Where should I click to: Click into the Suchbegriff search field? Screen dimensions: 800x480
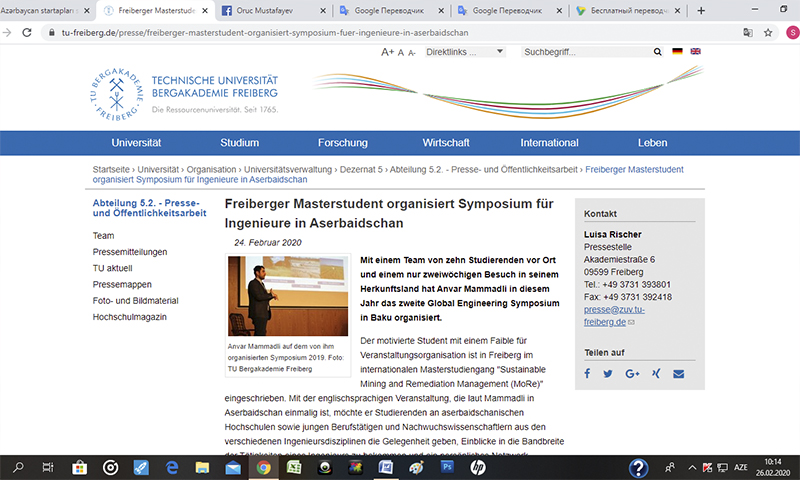click(x=587, y=52)
